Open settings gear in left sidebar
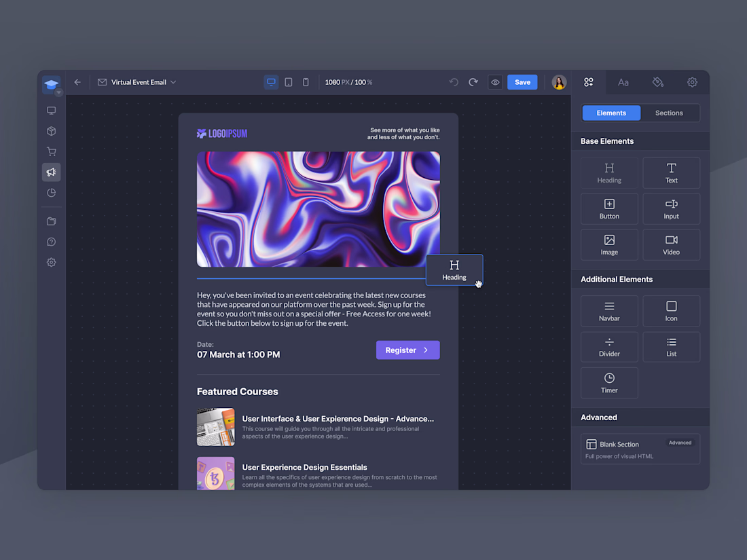The image size is (747, 560). 52,263
